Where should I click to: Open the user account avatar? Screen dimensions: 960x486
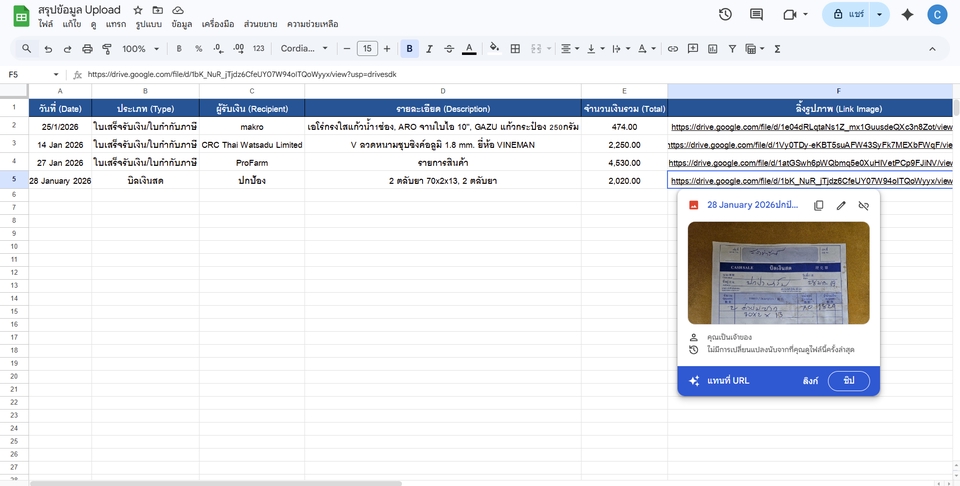(937, 14)
